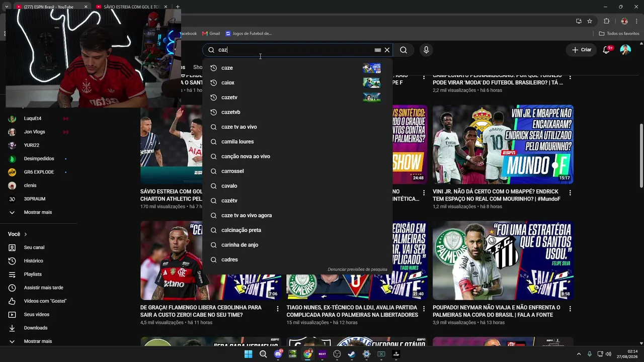Show hidden system tray icons
The image size is (644, 362).
(579, 354)
